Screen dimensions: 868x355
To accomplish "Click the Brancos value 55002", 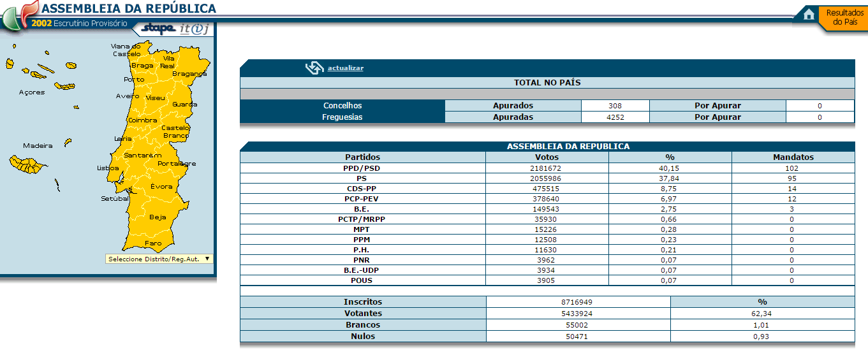I will click(578, 325).
